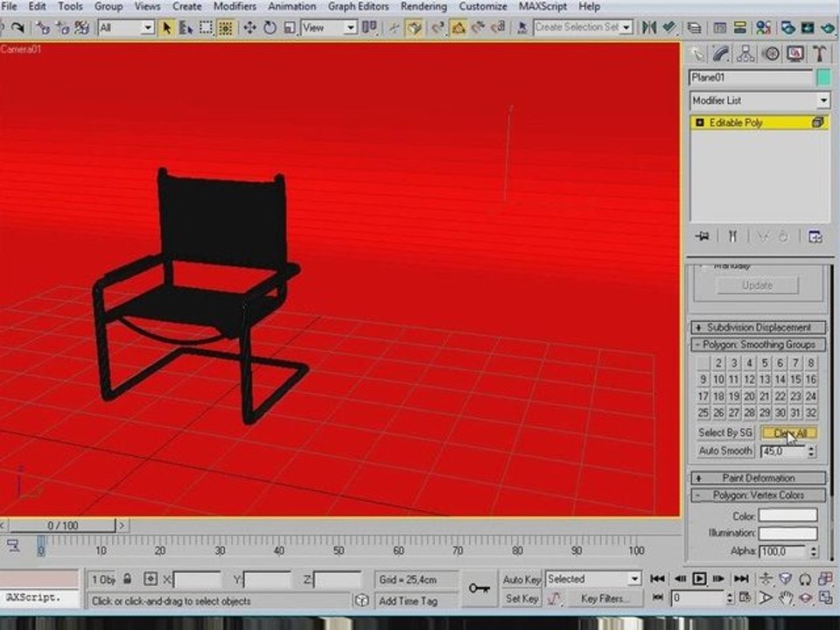Click the Play Animation button

point(699,578)
